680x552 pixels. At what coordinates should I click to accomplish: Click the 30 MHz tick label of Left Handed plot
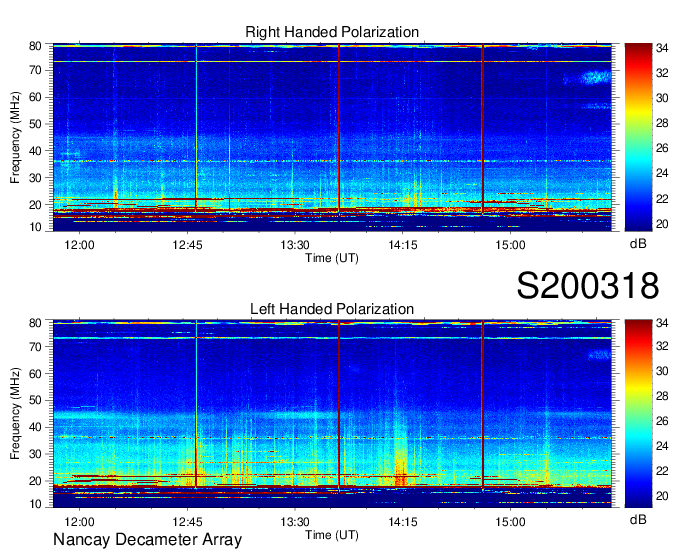point(35,454)
